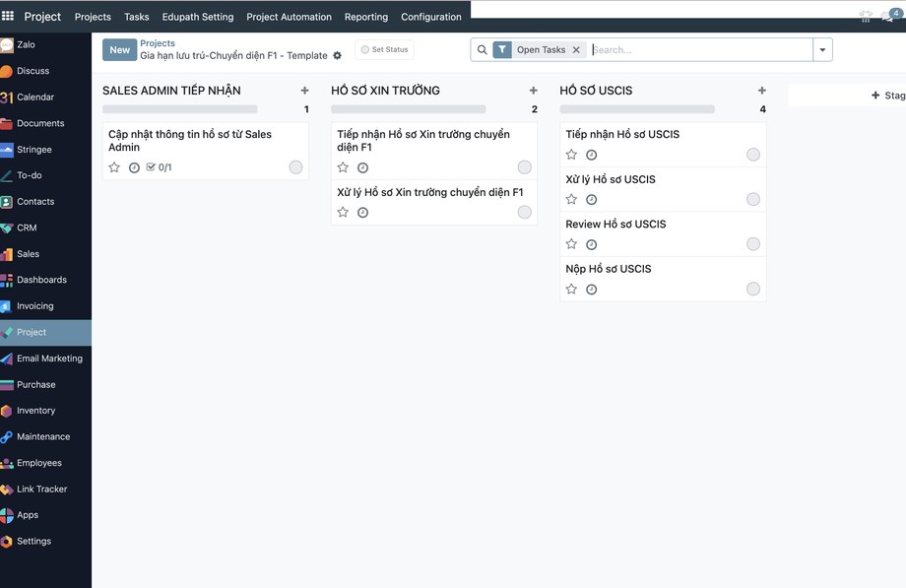Click the search magnifier icon

click(x=482, y=49)
